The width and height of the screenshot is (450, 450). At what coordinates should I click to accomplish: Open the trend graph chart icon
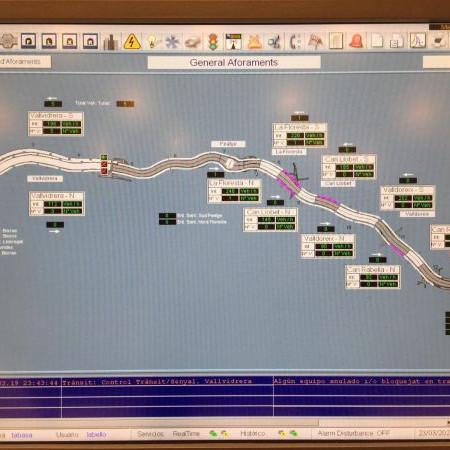(418, 41)
